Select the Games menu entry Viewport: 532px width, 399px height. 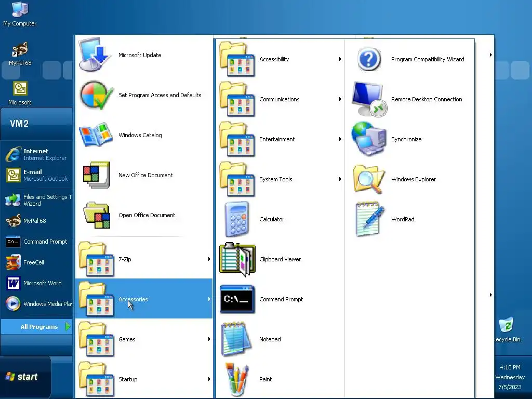click(144, 339)
